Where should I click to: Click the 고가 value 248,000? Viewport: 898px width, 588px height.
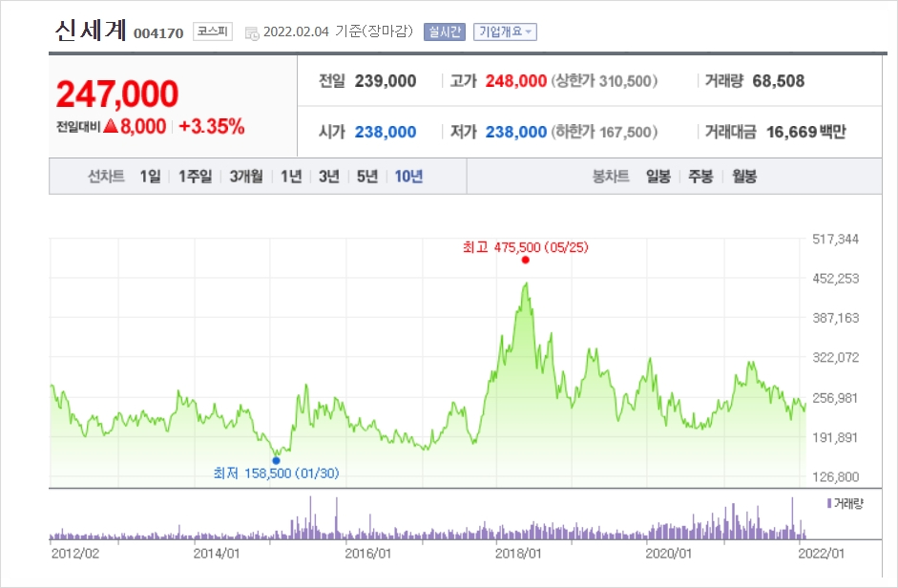click(516, 81)
